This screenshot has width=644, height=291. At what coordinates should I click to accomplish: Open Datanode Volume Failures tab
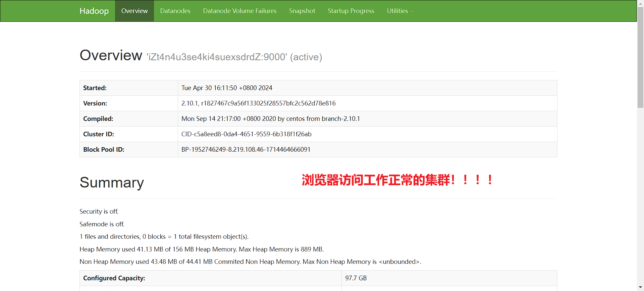click(x=240, y=11)
